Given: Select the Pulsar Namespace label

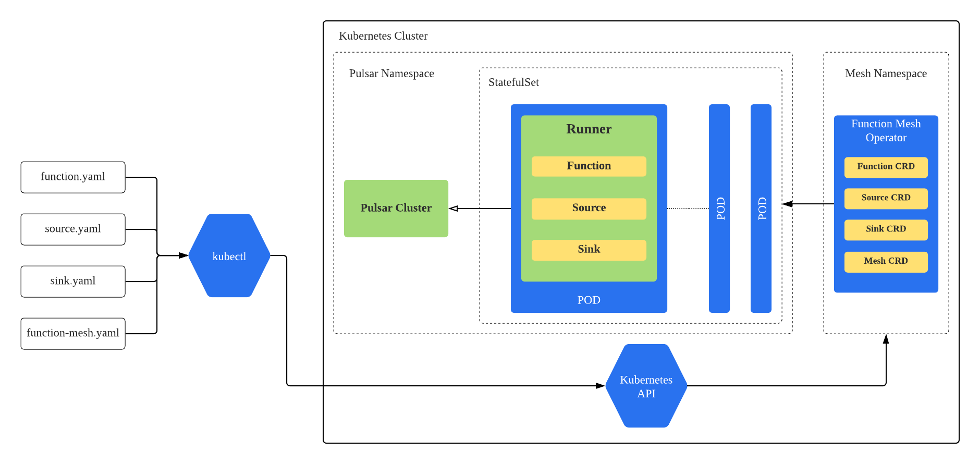Looking at the screenshot, I should [391, 74].
